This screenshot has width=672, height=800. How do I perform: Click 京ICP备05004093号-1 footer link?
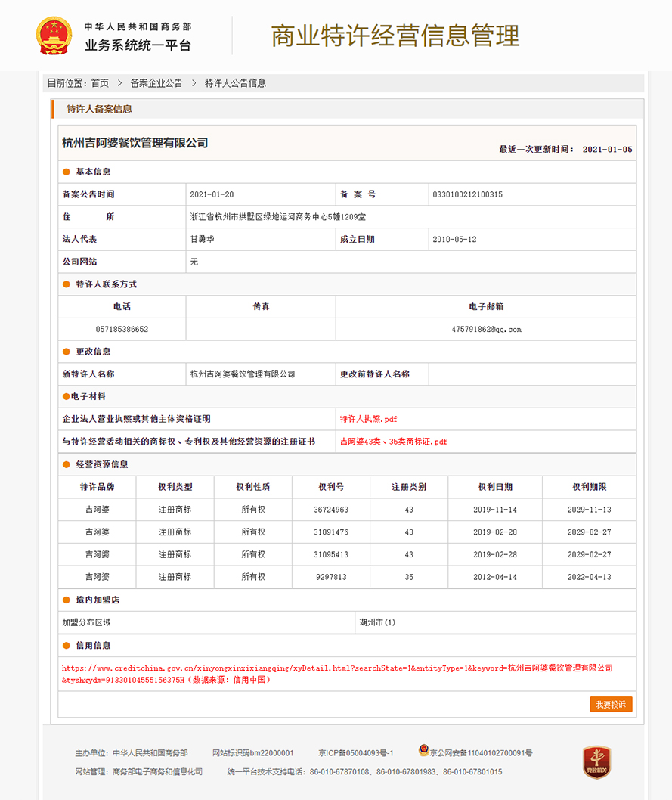356,753
